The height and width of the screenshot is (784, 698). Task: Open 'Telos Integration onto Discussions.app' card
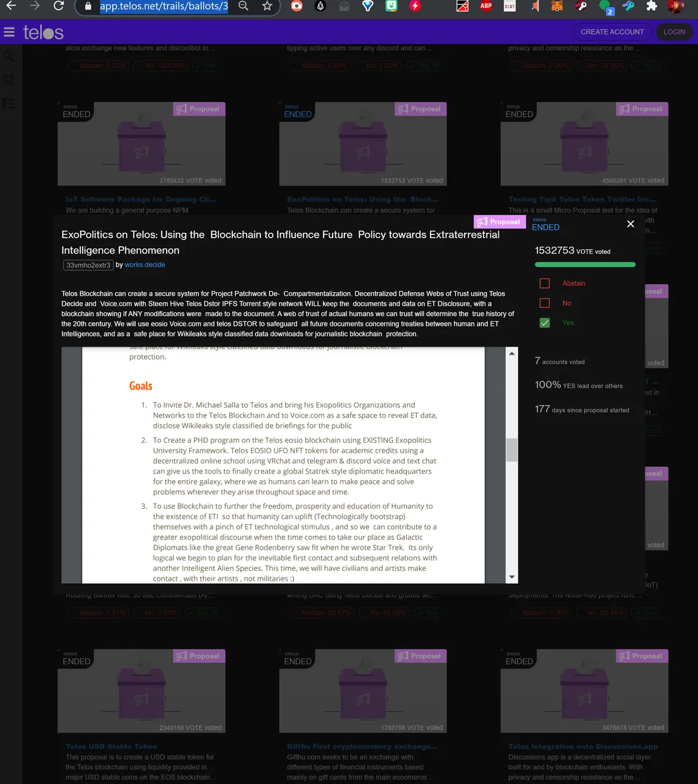click(x=583, y=746)
